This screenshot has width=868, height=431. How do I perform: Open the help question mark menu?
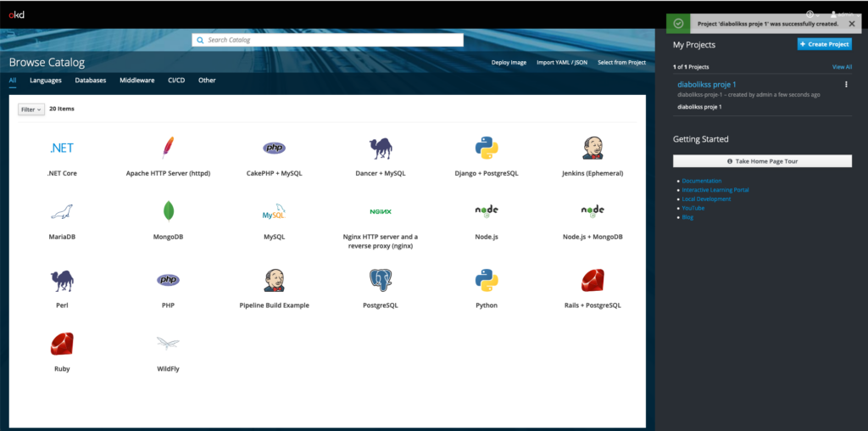coord(813,14)
